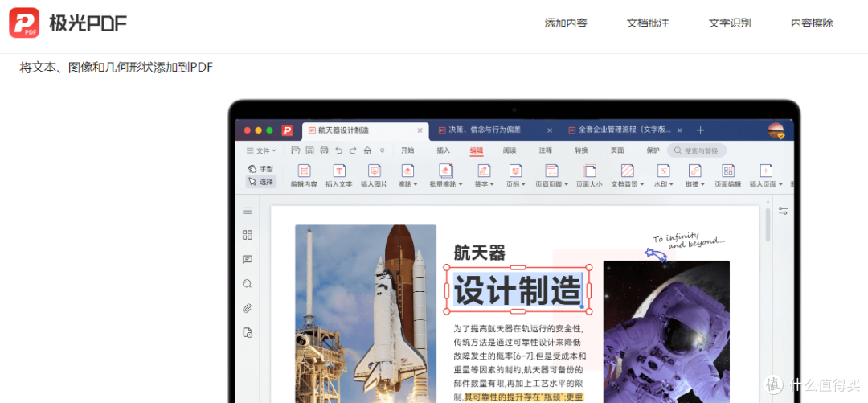
Task: Click the purple astronaut image
Action: 666,331
